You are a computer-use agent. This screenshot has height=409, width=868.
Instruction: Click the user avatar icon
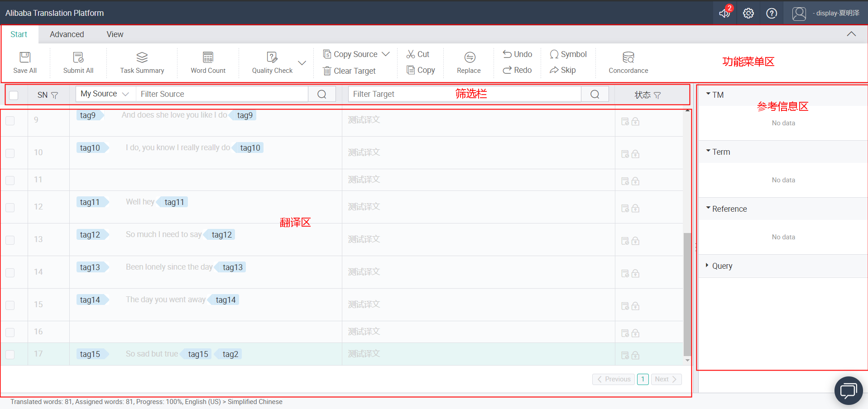click(799, 14)
